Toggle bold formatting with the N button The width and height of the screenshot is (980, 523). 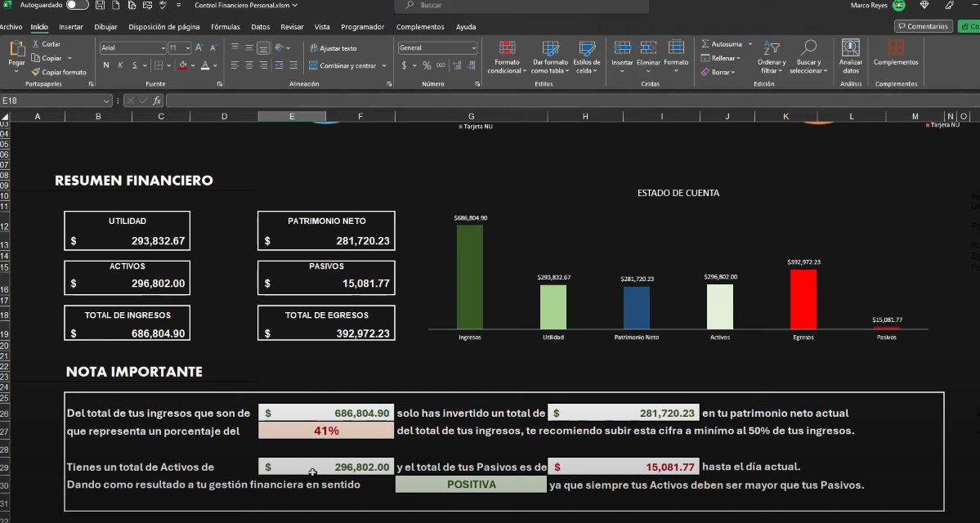(106, 65)
